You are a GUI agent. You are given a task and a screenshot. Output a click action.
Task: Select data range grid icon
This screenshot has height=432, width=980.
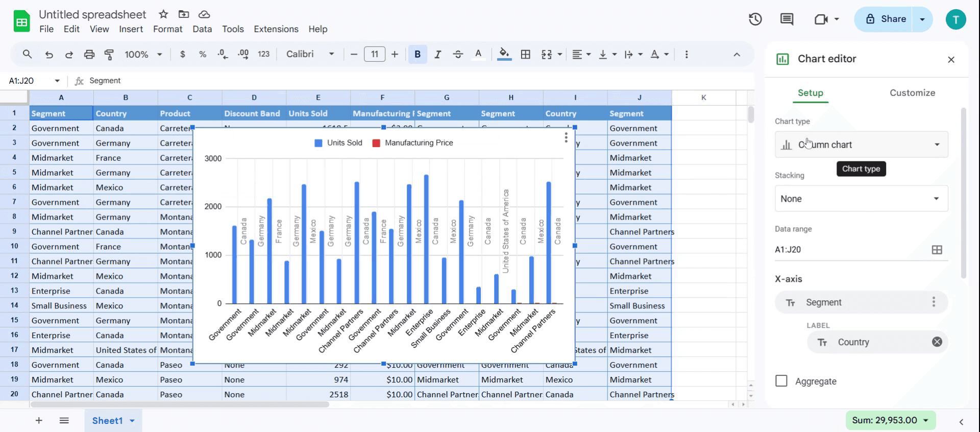(937, 250)
